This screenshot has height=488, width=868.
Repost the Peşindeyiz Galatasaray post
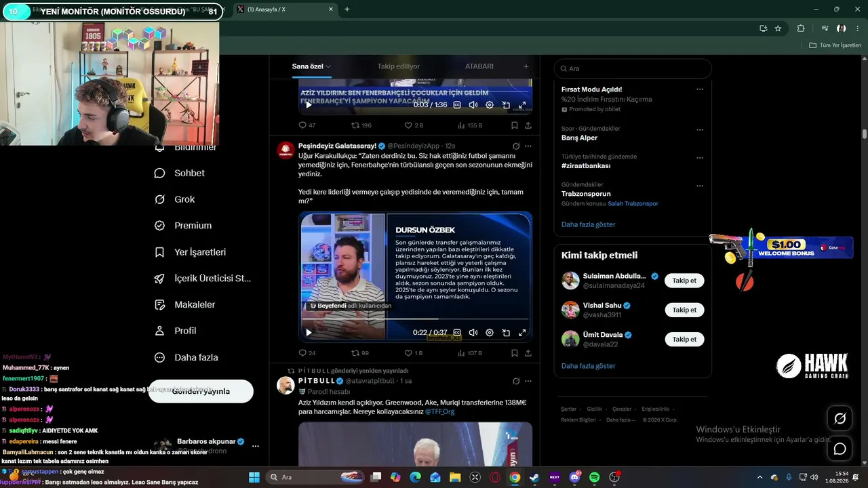(359, 353)
